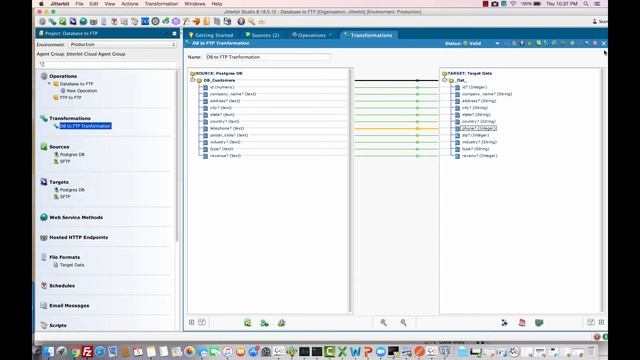Image resolution: width=640 pixels, height=360 pixels.
Task: Click the blue square toolbar icon in the top toolbar
Action: (x=145, y=21)
